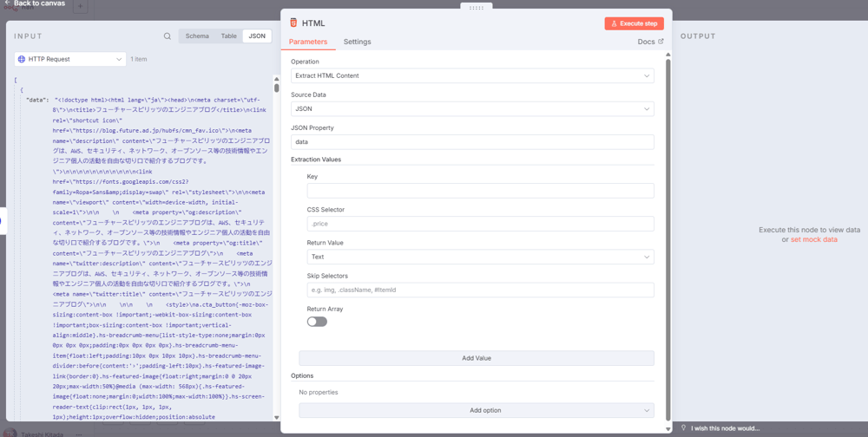Viewport: 868px width, 437px height.
Task: Click the set mock data link
Action: [x=813, y=239]
